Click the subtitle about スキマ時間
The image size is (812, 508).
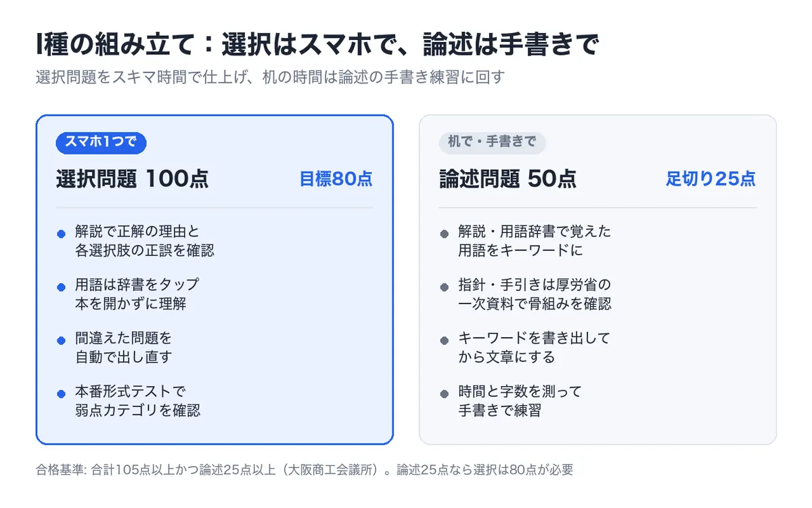pyautogui.click(x=270, y=77)
